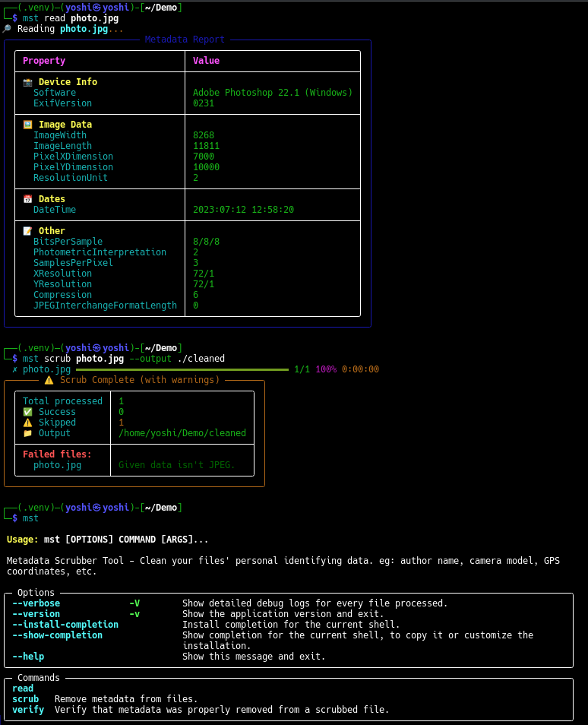Click the green scrub progress bar
Image resolution: width=588 pixels, height=725 pixels.
click(182, 369)
